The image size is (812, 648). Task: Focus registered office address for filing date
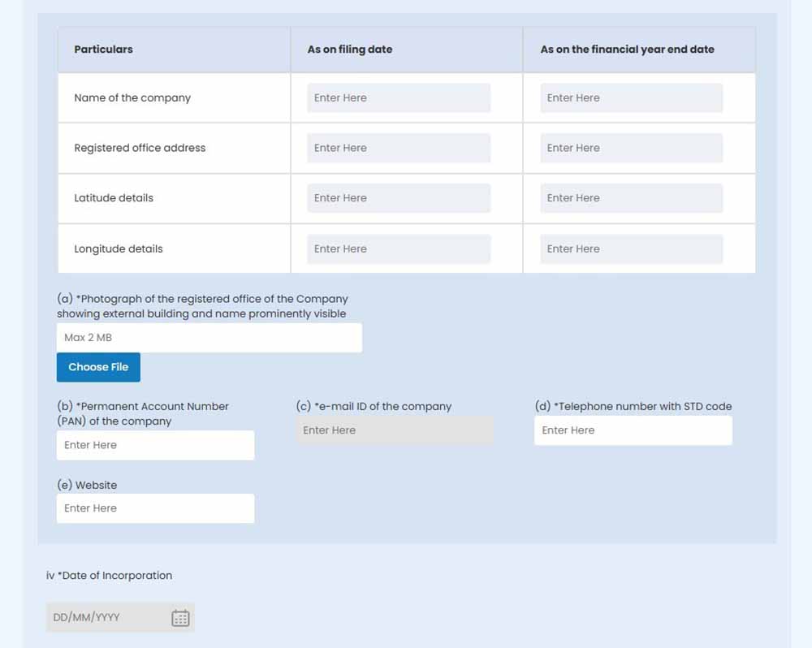[399, 149]
